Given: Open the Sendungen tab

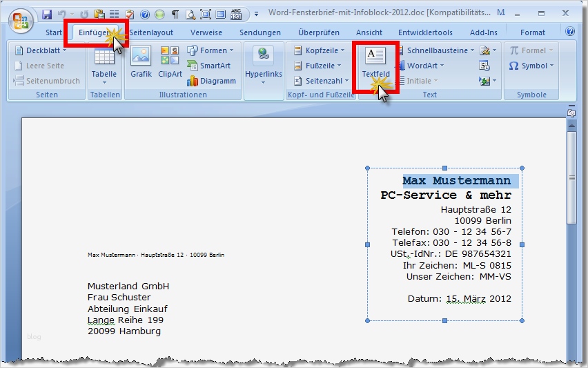Looking at the screenshot, I should [260, 32].
